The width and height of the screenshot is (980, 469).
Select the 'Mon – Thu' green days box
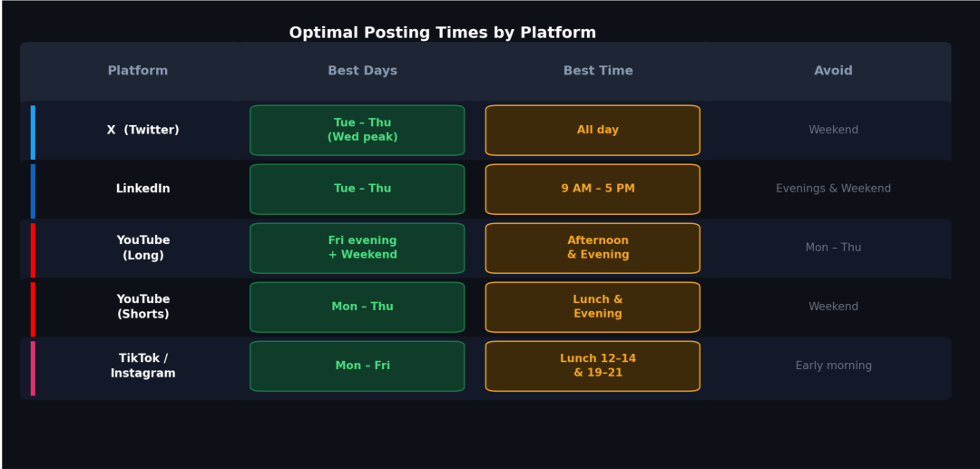358,308
